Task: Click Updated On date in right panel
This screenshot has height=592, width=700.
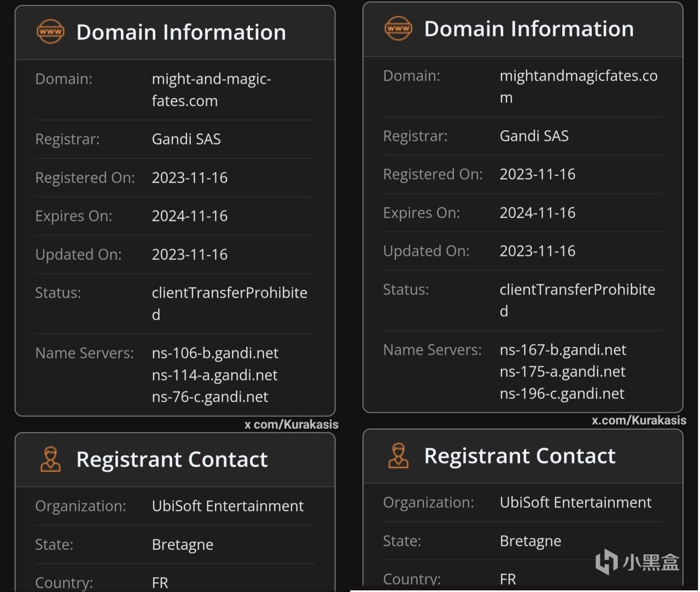Action: click(x=537, y=251)
